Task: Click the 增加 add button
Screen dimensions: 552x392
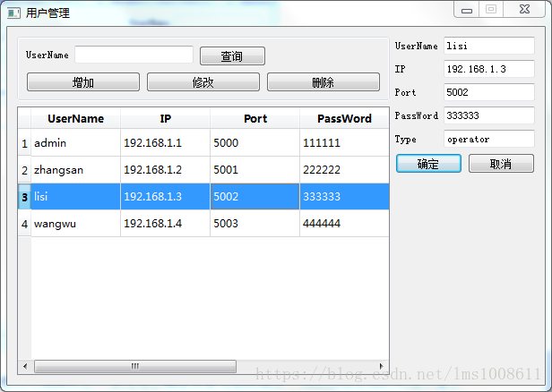Action: coord(83,82)
